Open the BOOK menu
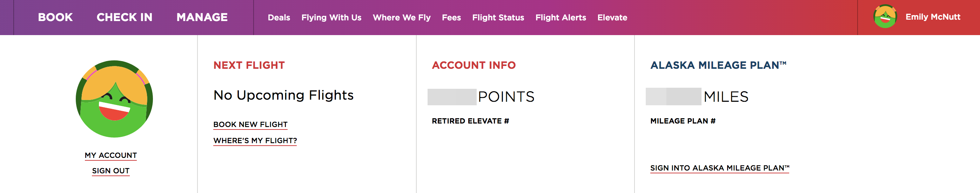 (x=55, y=17)
